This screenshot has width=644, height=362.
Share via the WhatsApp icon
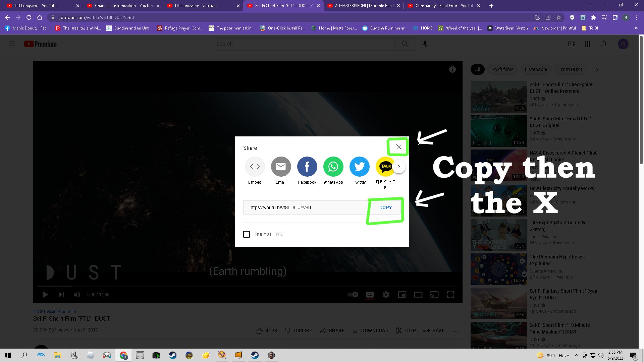pos(333,167)
